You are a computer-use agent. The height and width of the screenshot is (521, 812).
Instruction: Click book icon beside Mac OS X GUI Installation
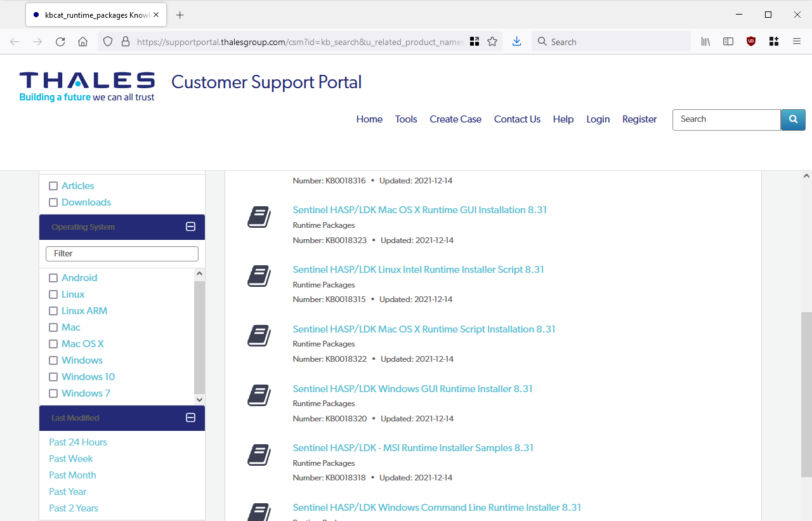259,217
